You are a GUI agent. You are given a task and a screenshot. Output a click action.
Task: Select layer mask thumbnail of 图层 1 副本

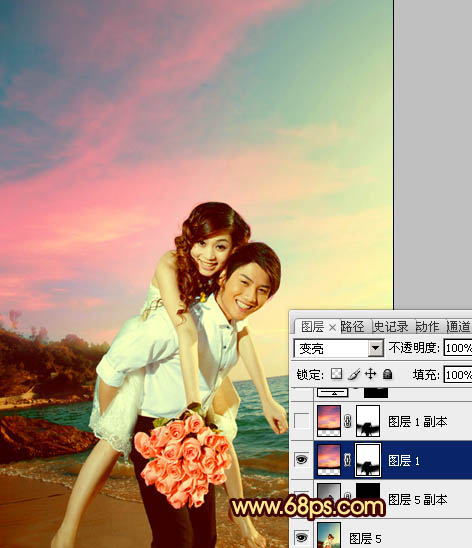368,421
